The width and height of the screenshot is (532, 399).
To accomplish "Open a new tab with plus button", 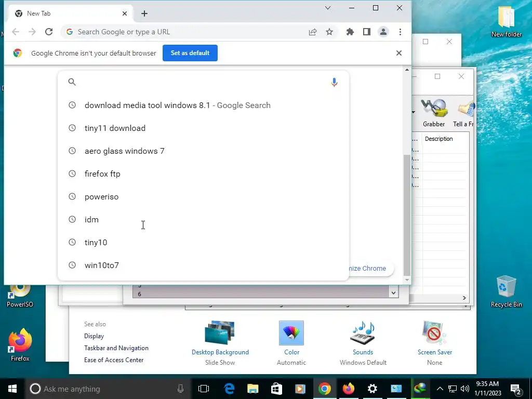I will [144, 14].
